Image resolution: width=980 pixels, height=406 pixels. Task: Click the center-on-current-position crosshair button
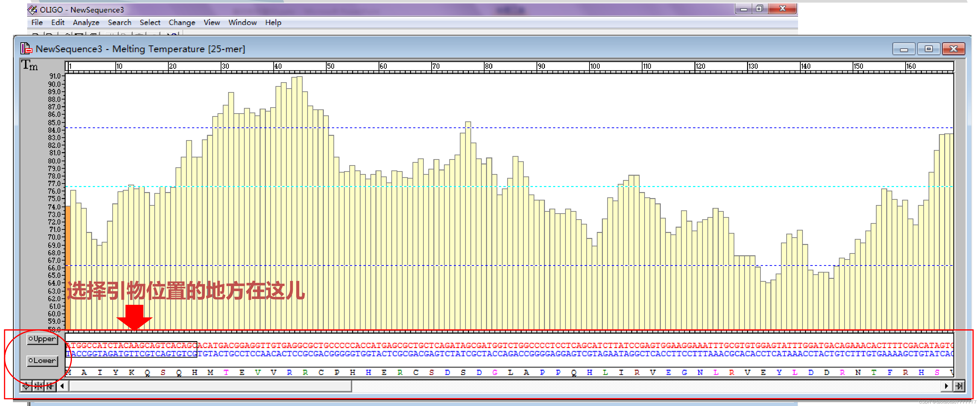(x=26, y=386)
